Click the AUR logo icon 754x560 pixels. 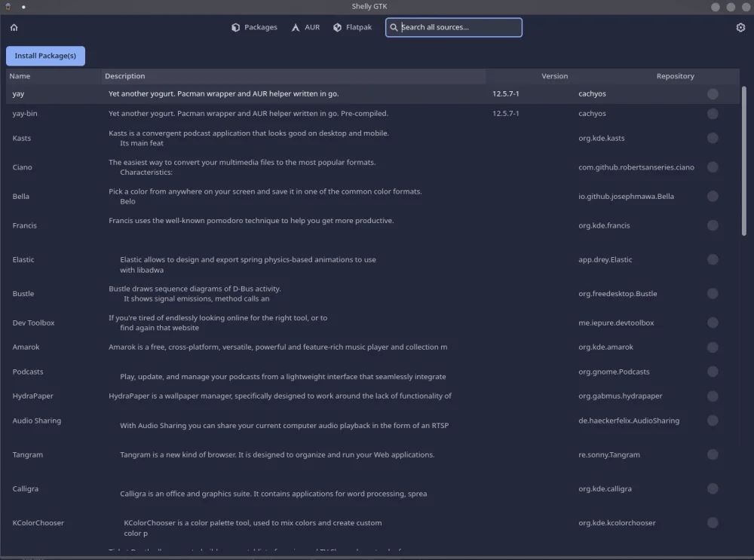pyautogui.click(x=296, y=27)
